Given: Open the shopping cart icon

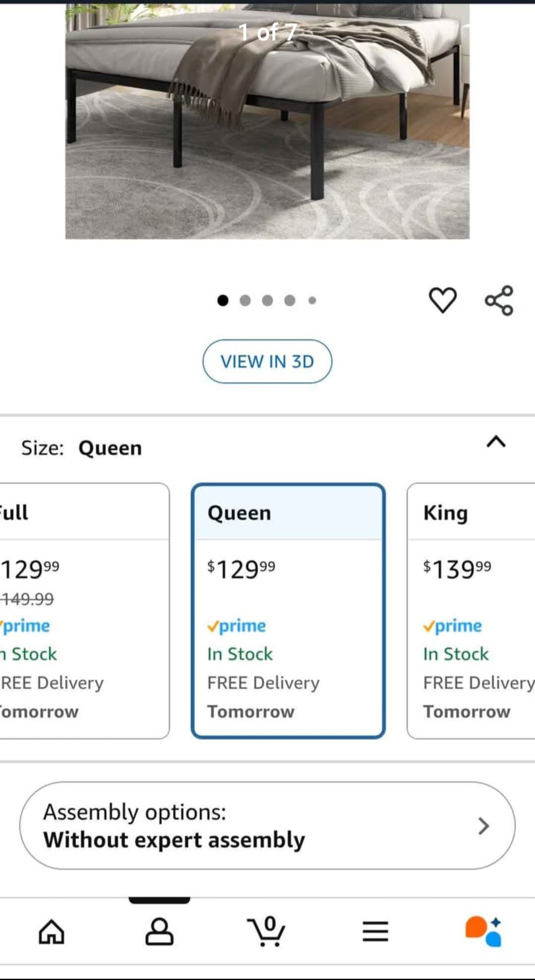Looking at the screenshot, I should coord(267,931).
